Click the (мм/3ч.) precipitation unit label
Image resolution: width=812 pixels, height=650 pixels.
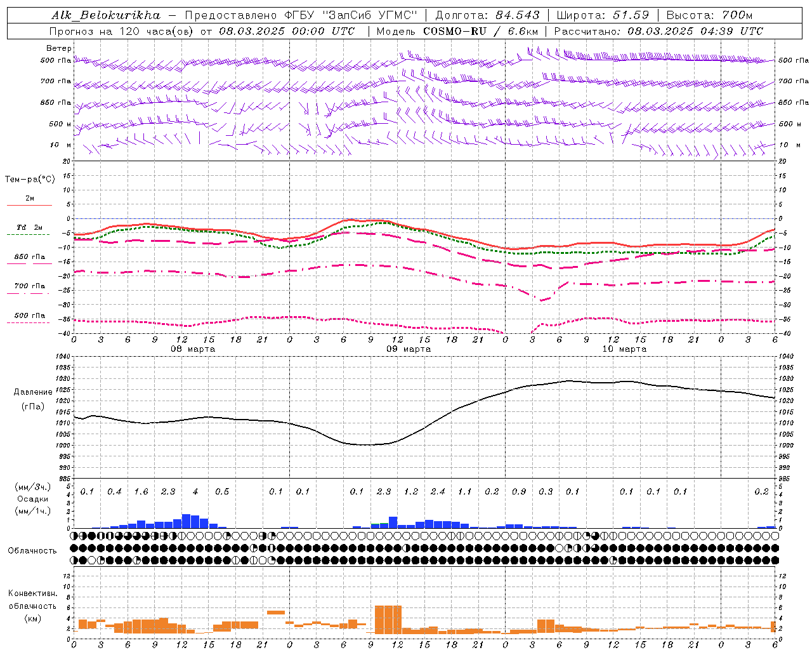click(32, 487)
